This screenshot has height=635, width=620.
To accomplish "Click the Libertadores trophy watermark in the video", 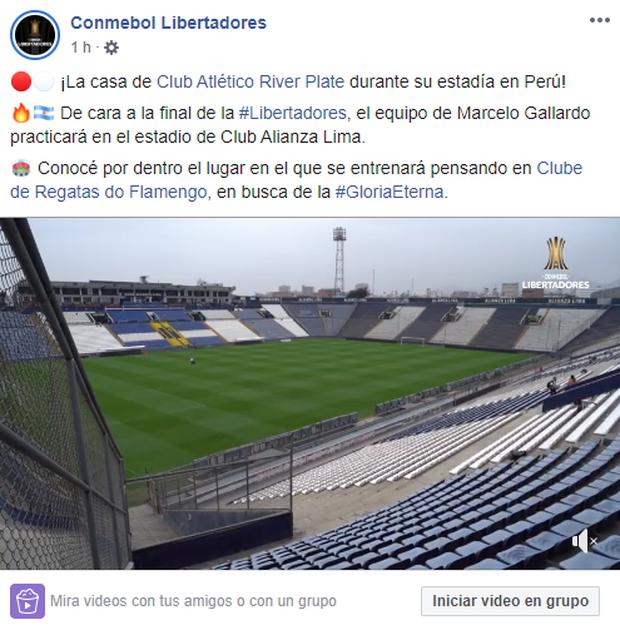I will [x=556, y=264].
